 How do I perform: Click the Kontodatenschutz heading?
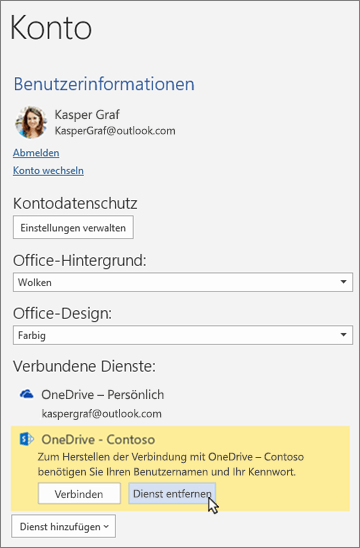coord(75,203)
